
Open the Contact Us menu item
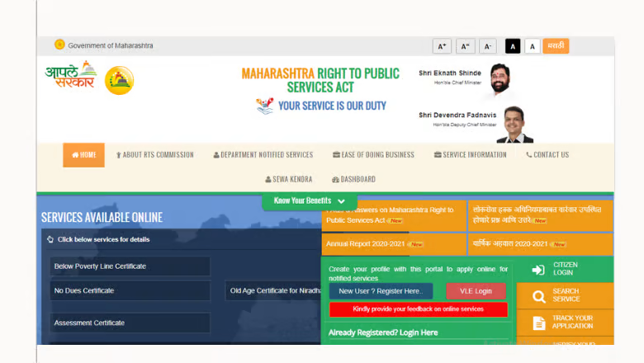pyautogui.click(x=547, y=155)
